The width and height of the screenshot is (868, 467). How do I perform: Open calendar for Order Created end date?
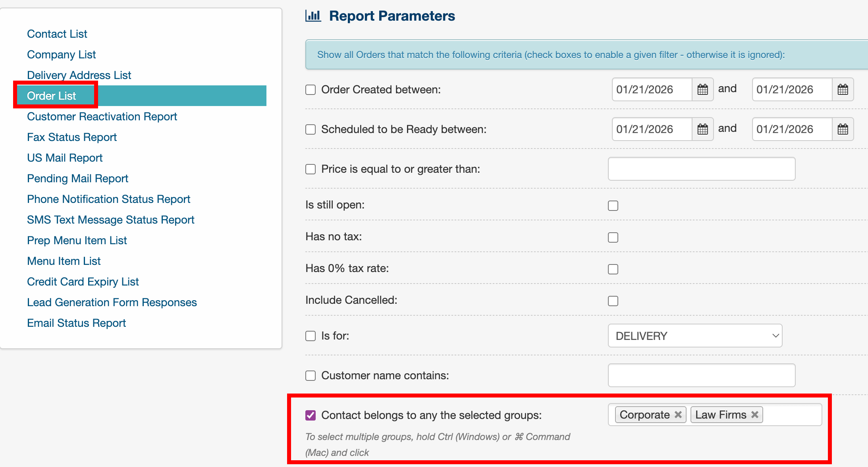coord(843,89)
